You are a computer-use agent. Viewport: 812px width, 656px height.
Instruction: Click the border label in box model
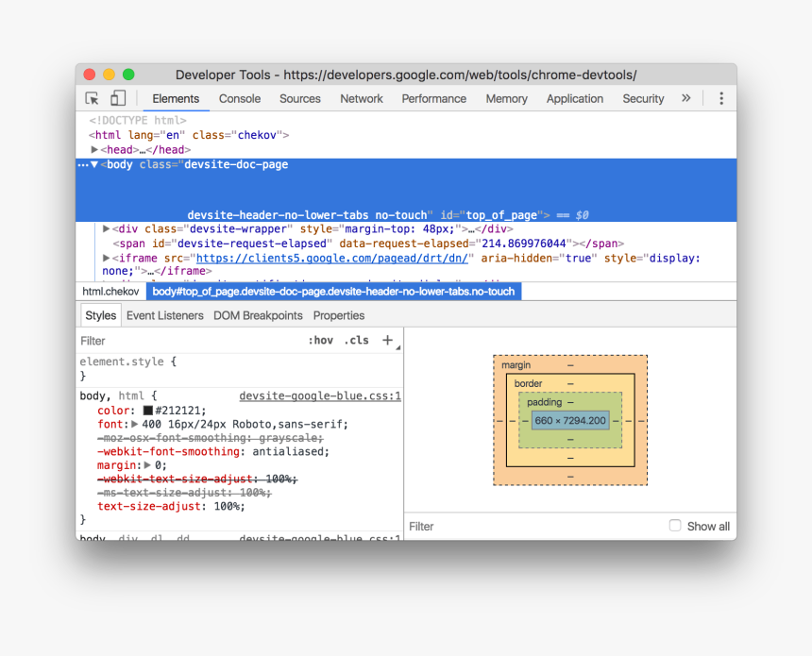click(x=528, y=383)
